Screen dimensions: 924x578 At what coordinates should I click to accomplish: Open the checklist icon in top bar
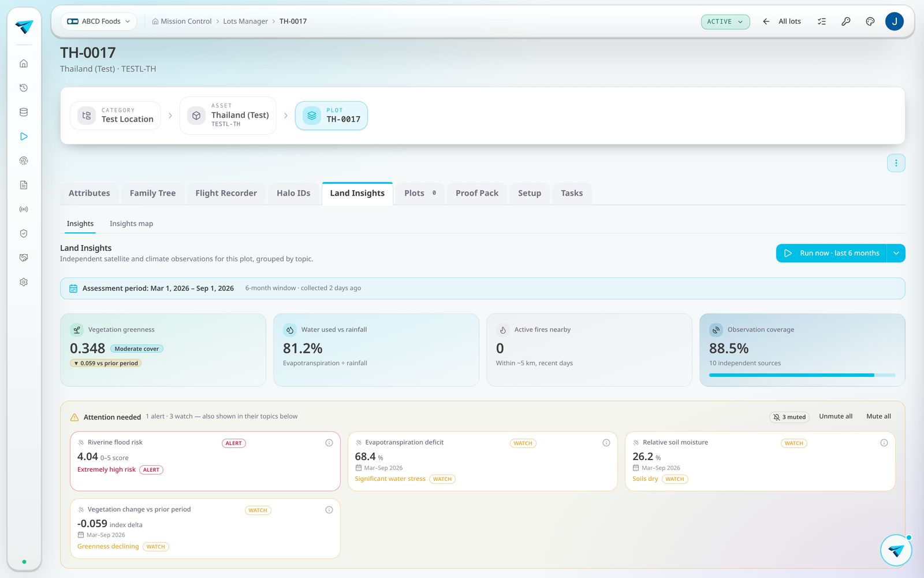[x=822, y=21]
